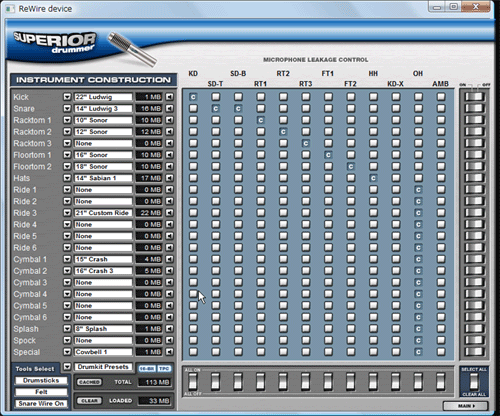Image resolution: width=500 pixels, height=416 pixels.
Task: Click the CACHED button
Action: (x=89, y=382)
